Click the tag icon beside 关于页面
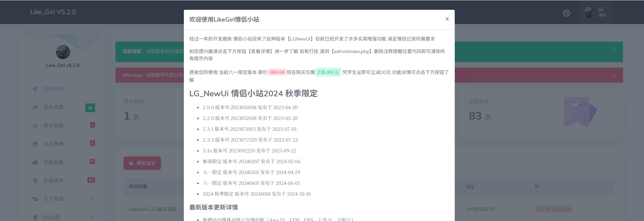 point(35,199)
